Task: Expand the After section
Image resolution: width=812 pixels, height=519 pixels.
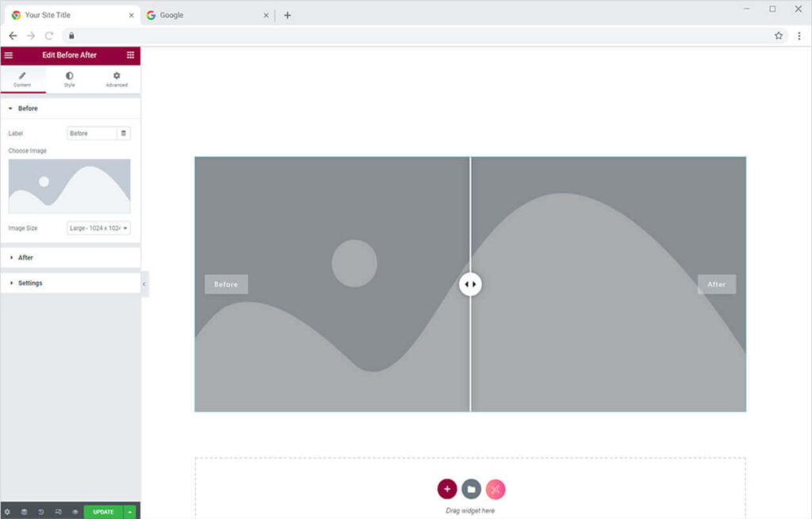Action: click(x=25, y=258)
